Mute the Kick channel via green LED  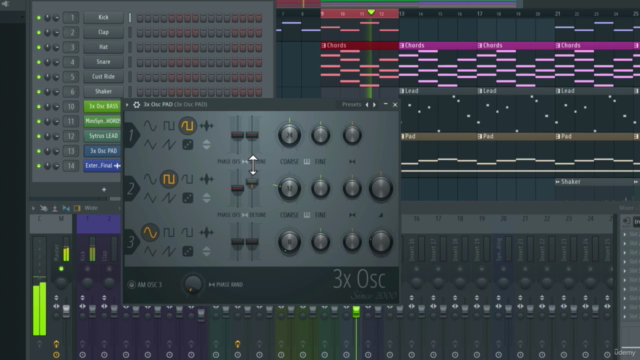39,18
